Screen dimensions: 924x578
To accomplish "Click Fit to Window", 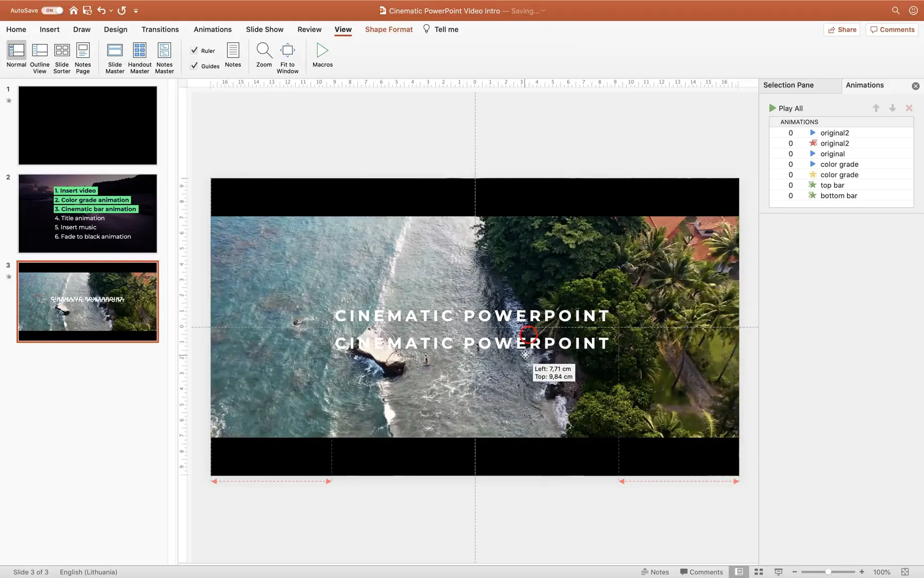I will pos(287,56).
